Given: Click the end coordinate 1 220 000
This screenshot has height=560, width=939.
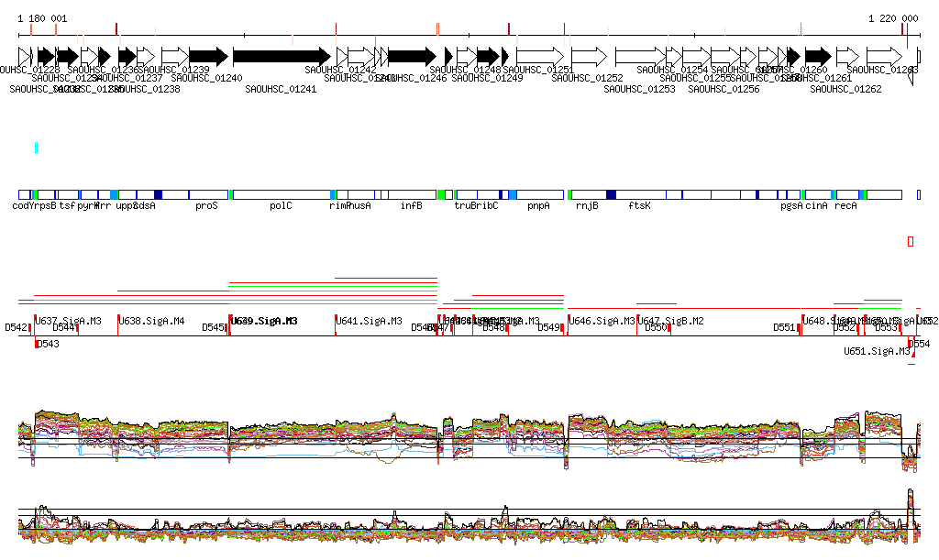Looking at the screenshot, I should 893,18.
